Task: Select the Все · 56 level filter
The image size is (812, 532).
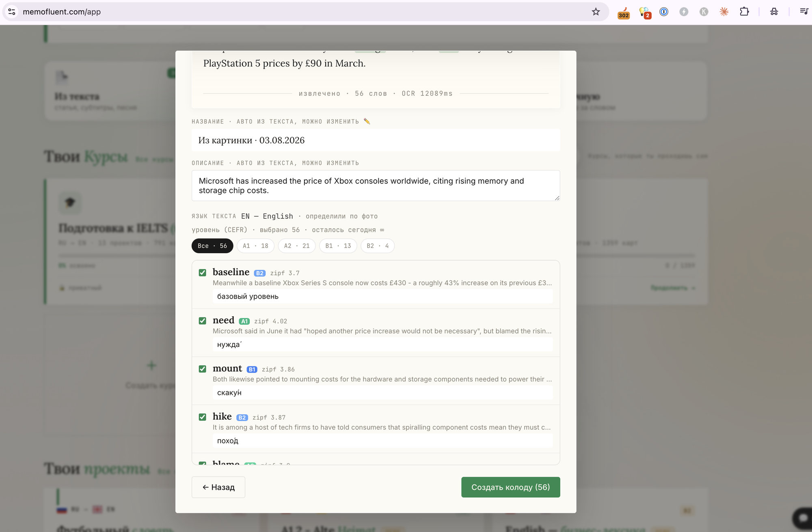Action: pos(212,246)
